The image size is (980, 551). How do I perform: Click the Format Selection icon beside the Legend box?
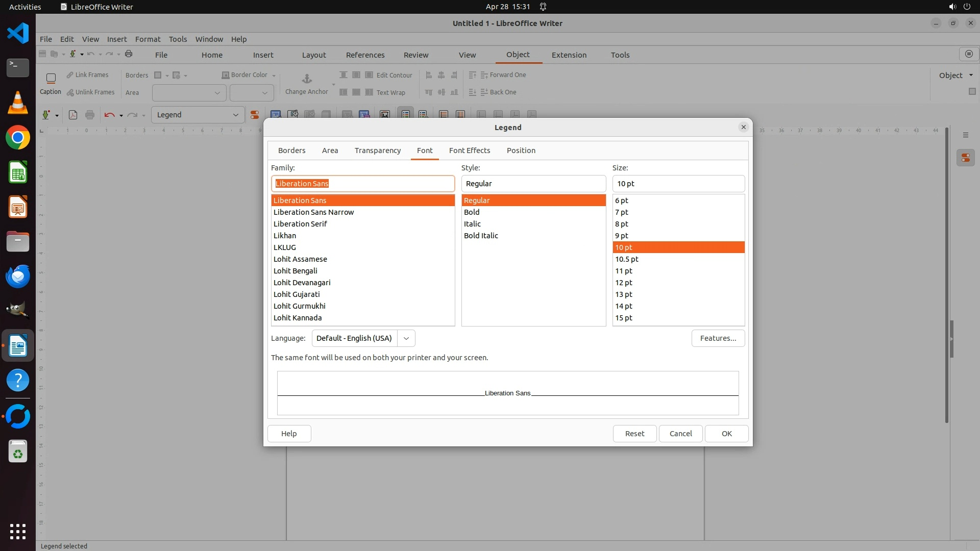coord(254,115)
